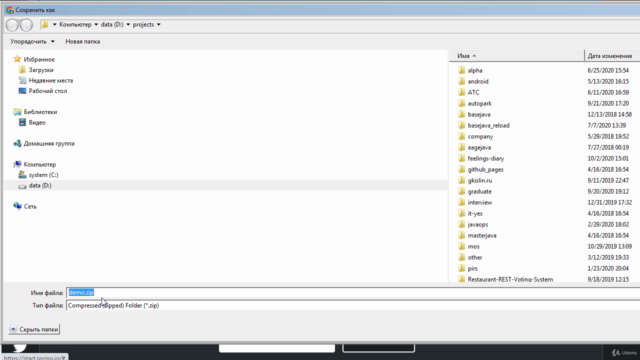640x360 pixels.
Task: Select Сеть in navigation pane
Action: (30, 206)
